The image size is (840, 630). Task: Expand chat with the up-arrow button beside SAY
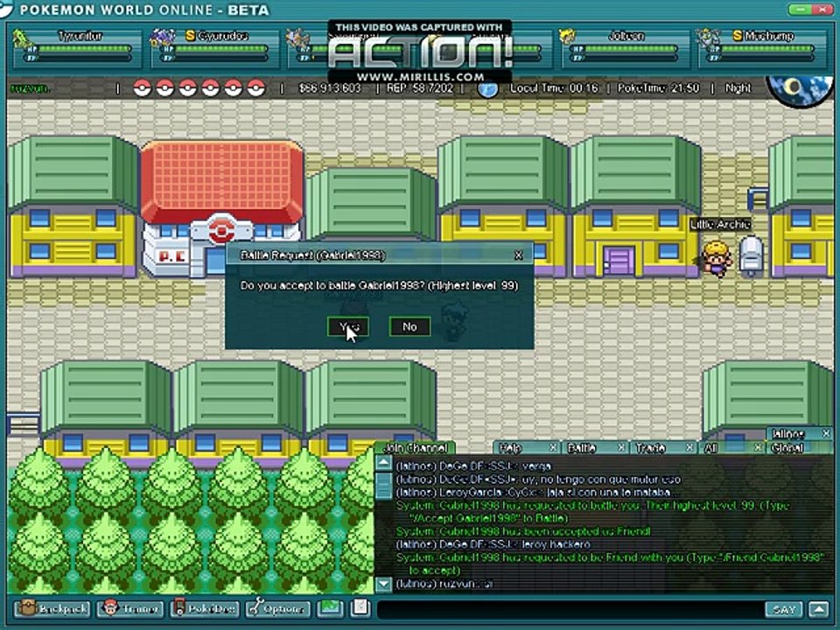[x=819, y=609]
